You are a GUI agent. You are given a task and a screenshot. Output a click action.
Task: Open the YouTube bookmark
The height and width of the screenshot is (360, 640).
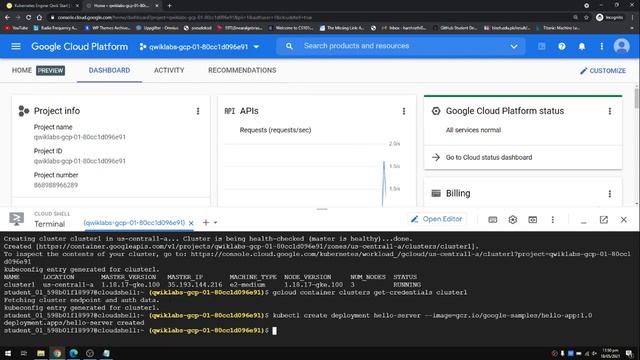tap(17, 28)
